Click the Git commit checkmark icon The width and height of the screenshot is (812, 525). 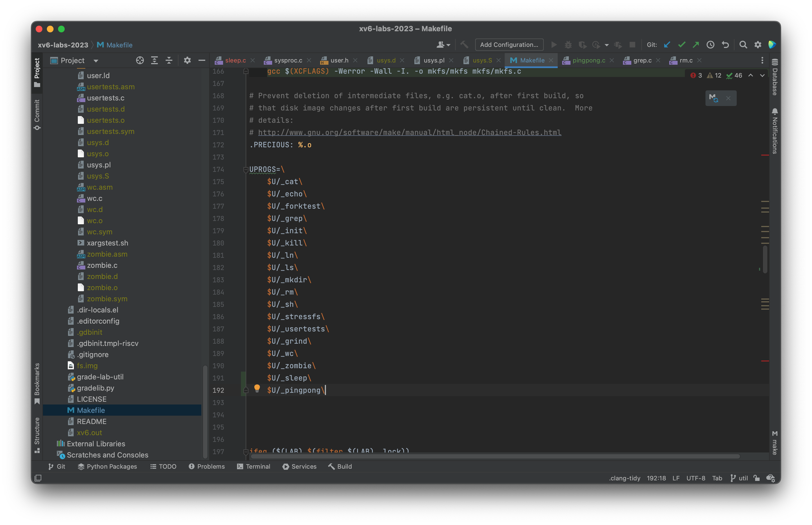point(681,45)
